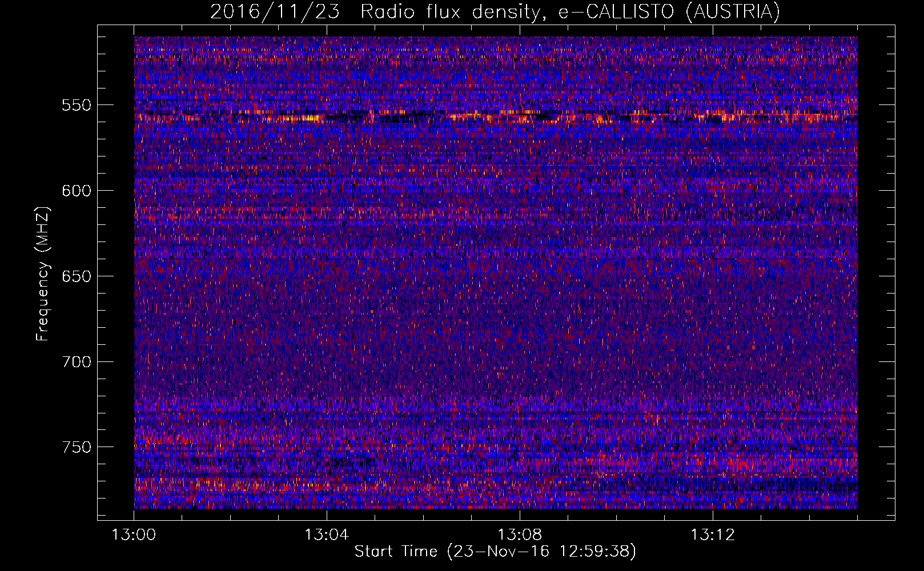Click the 13:04 time tick label
This screenshot has width=924, height=571.
pyautogui.click(x=327, y=535)
